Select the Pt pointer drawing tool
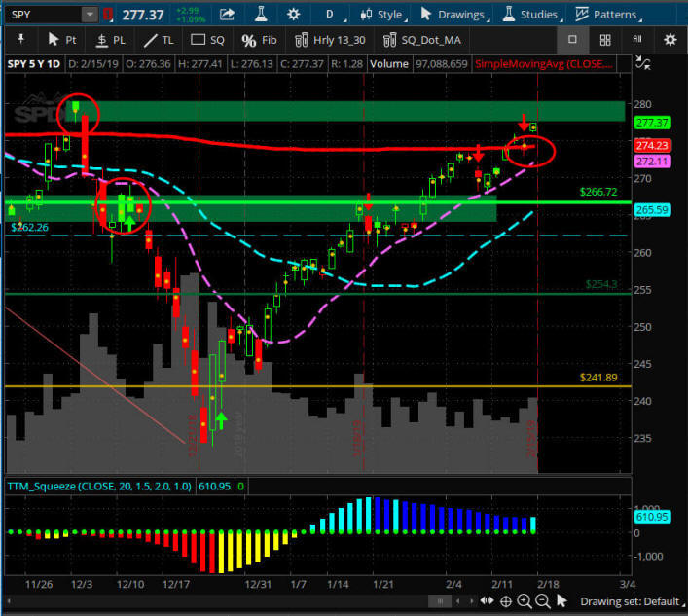Image resolution: width=688 pixels, height=616 pixels. coord(61,40)
